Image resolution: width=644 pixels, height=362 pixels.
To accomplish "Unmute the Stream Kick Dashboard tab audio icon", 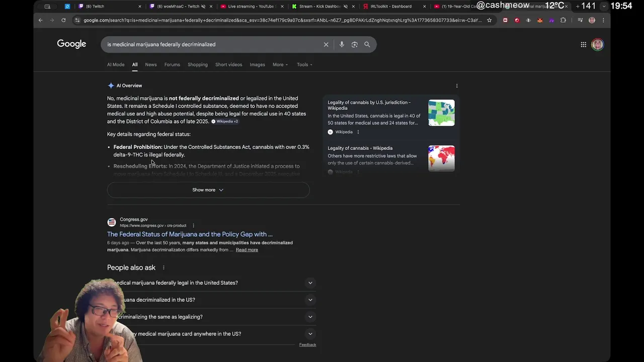I will [x=345, y=7].
